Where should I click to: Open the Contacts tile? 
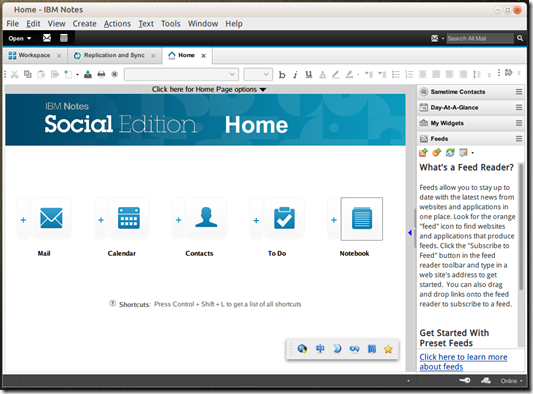[206, 218]
